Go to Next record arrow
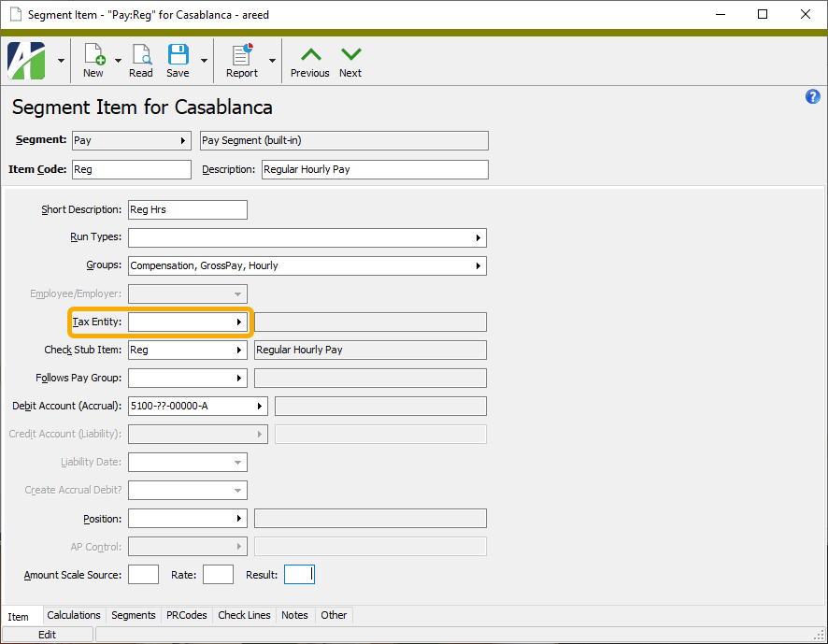 pos(350,60)
